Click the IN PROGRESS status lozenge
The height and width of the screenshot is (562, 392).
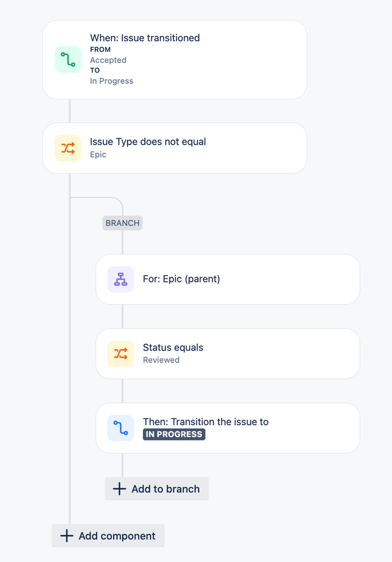(x=174, y=434)
